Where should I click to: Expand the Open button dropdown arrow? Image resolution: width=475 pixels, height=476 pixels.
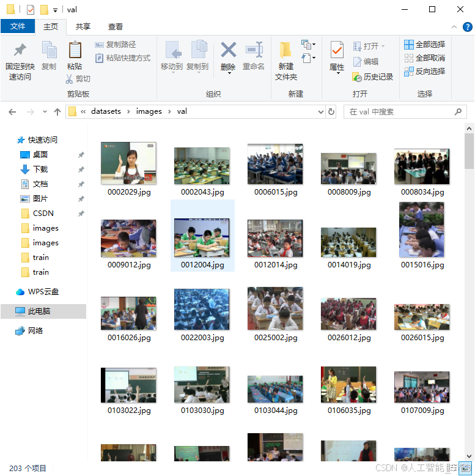click(383, 46)
